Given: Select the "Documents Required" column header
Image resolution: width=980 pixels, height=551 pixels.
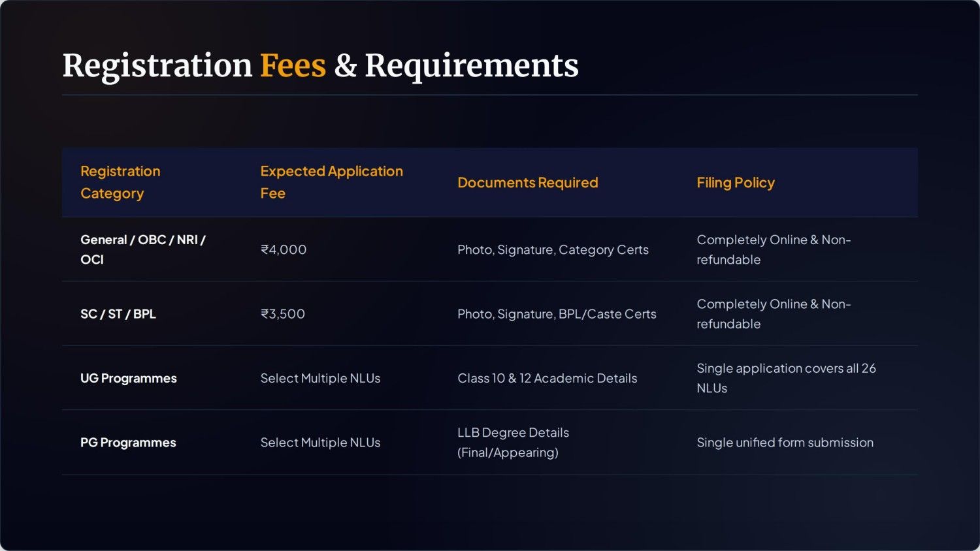Looking at the screenshot, I should (528, 183).
